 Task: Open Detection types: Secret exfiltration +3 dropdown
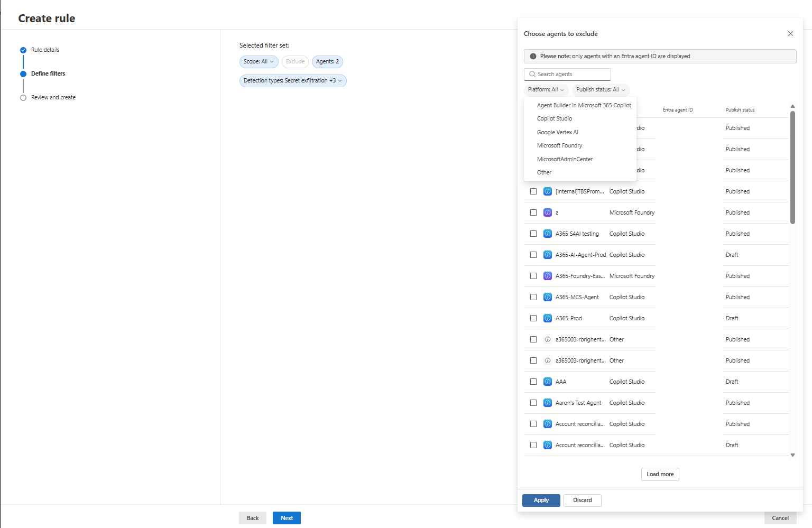293,81
